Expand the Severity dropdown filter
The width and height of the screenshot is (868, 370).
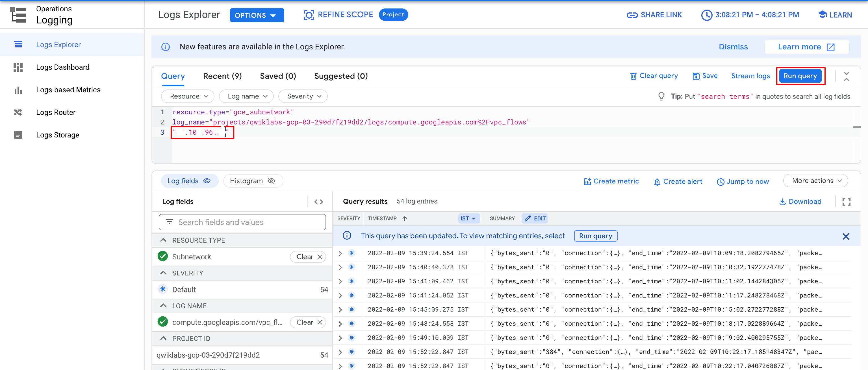click(x=305, y=96)
